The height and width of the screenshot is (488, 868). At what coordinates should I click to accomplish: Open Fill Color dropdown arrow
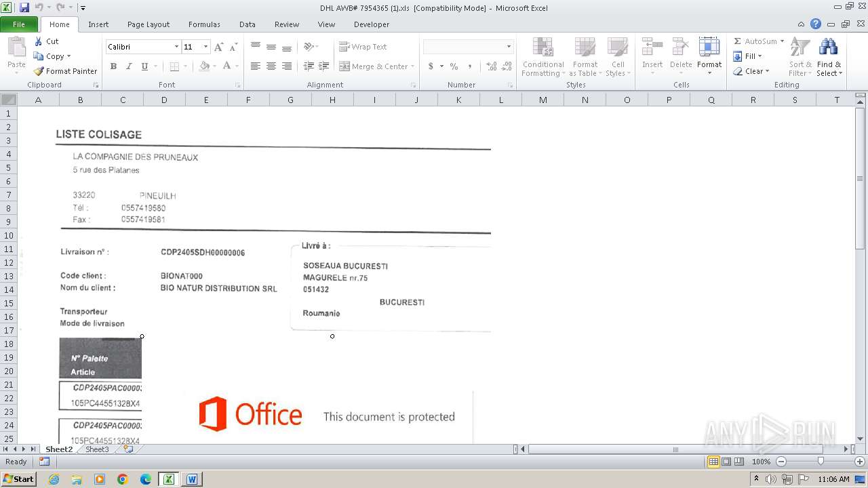[x=214, y=66]
